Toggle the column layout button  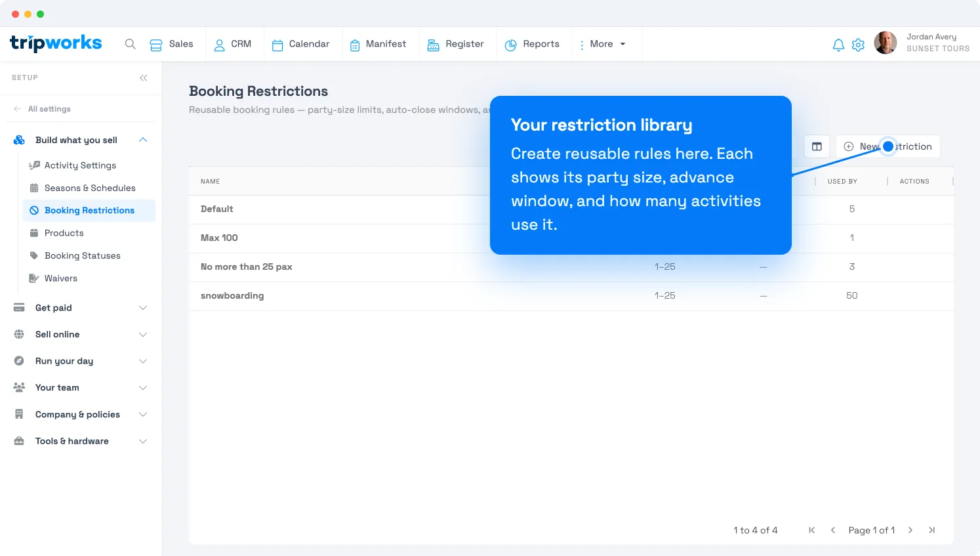click(x=817, y=146)
